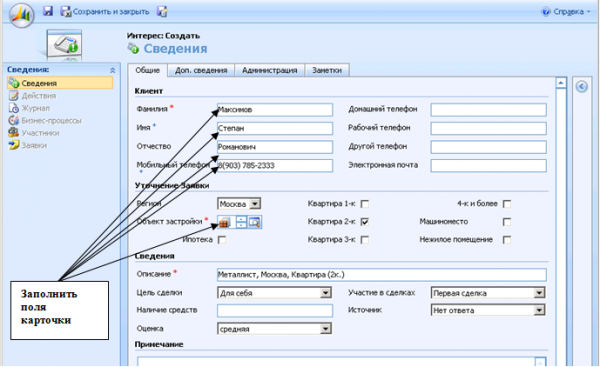This screenshot has height=367, width=600.
Task: Open the Оценка dropdown
Action: click(x=274, y=329)
